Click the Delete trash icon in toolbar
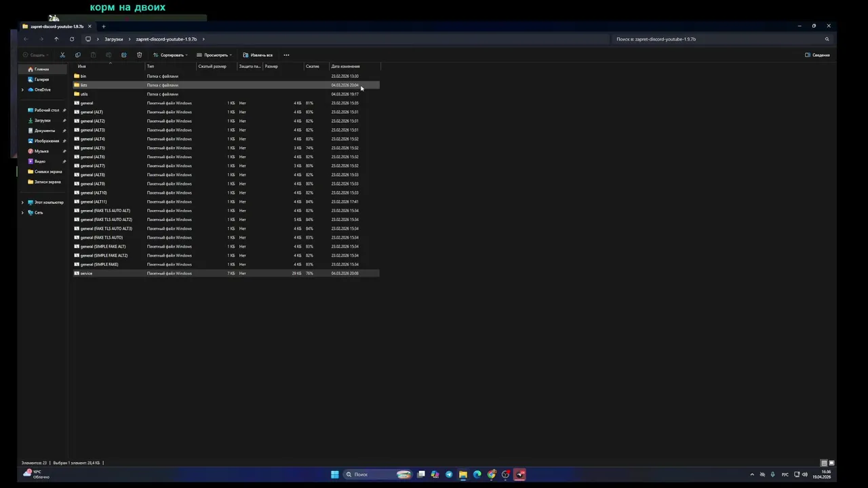The height and width of the screenshot is (488, 868). 139,55
